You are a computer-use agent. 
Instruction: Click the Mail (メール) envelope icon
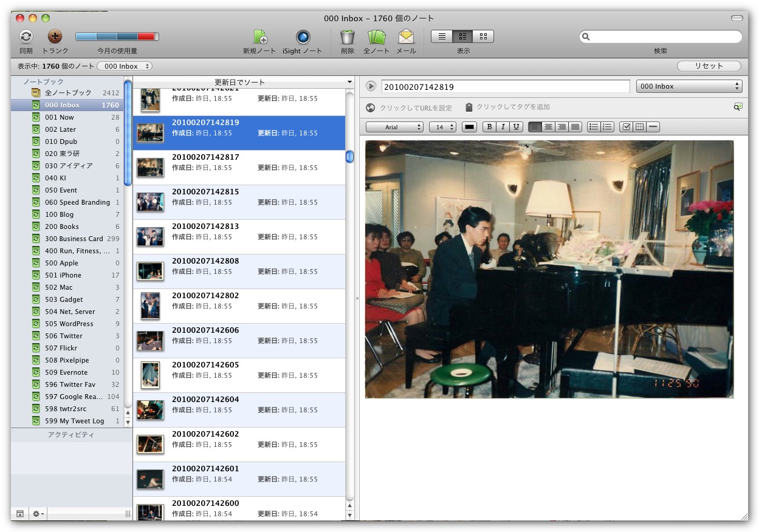[406, 37]
